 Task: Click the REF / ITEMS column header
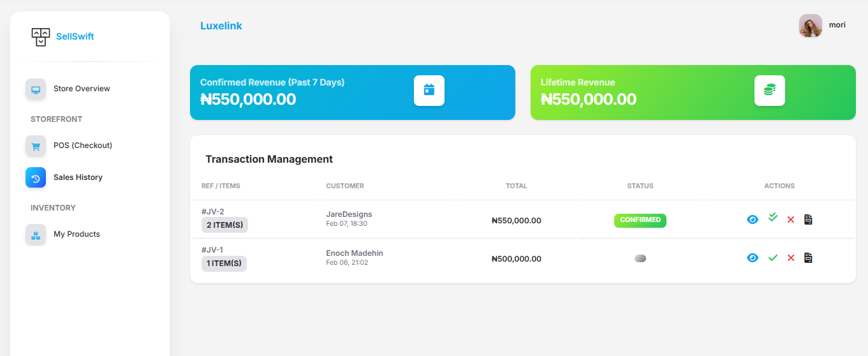click(221, 186)
